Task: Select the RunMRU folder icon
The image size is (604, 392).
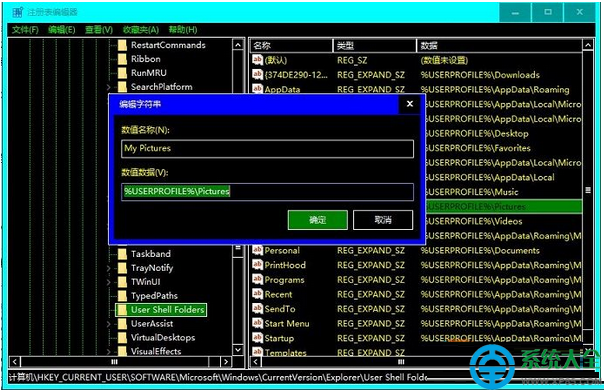Action: [x=122, y=73]
